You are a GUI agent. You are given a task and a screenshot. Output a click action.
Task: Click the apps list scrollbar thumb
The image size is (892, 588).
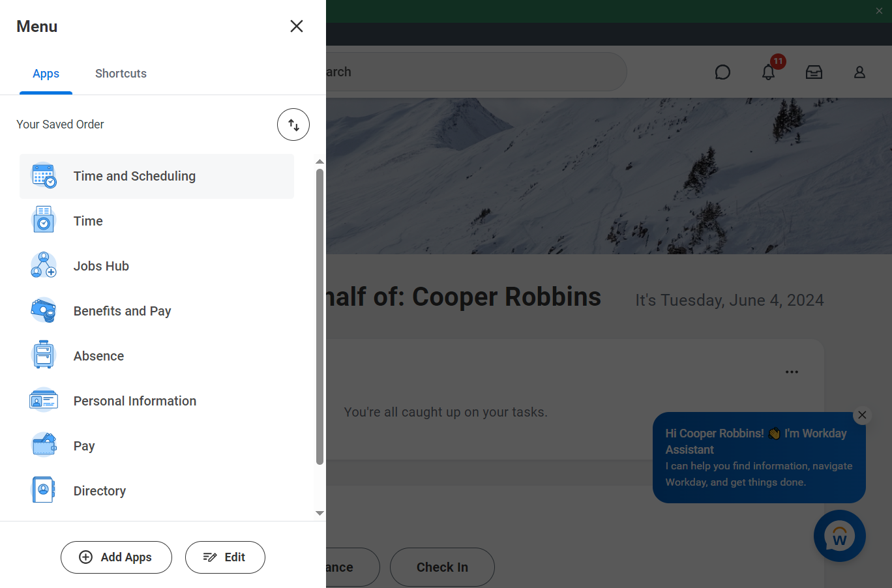(x=320, y=317)
